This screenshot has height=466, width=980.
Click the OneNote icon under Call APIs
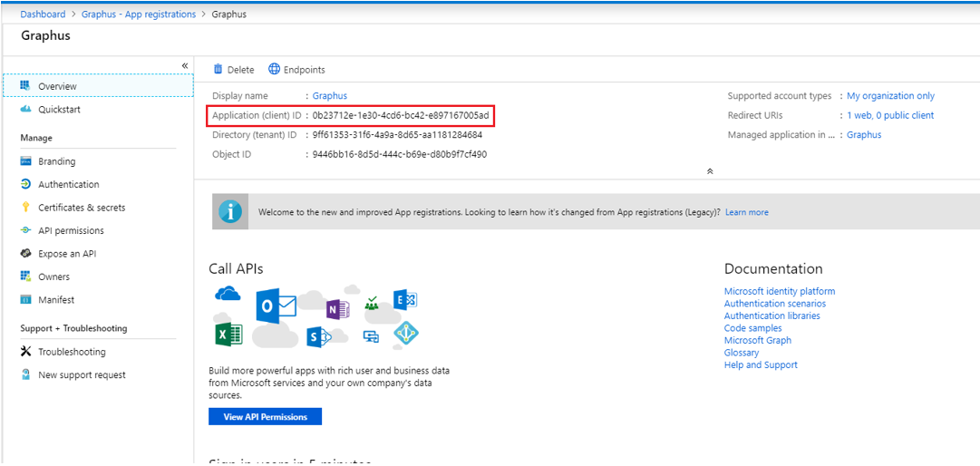click(x=337, y=309)
